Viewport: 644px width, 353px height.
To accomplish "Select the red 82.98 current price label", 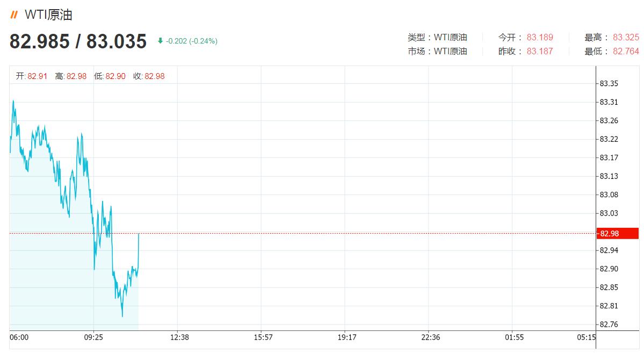I will coord(617,233).
